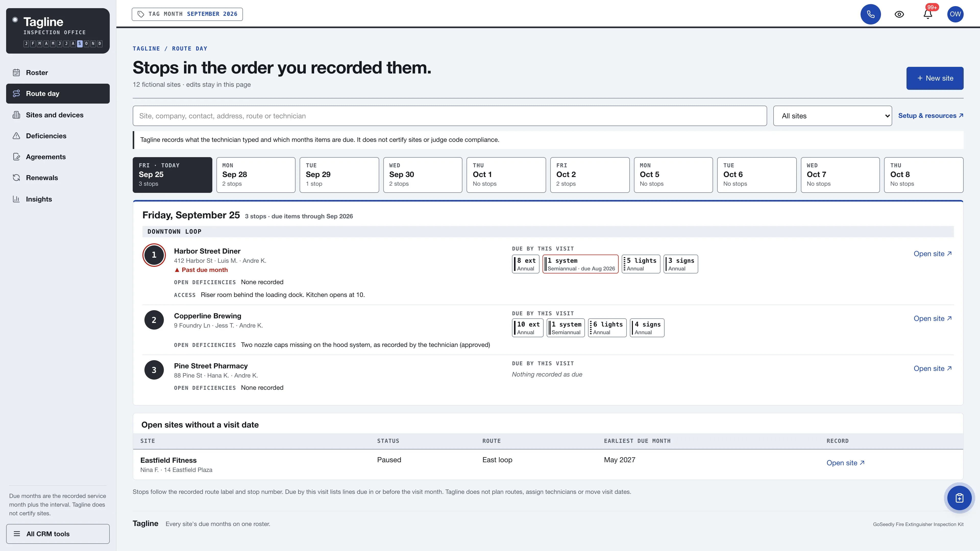The height and width of the screenshot is (551, 980).
Task: Click the 1 system Semiannual due Aug 2026 chip
Action: [580, 264]
